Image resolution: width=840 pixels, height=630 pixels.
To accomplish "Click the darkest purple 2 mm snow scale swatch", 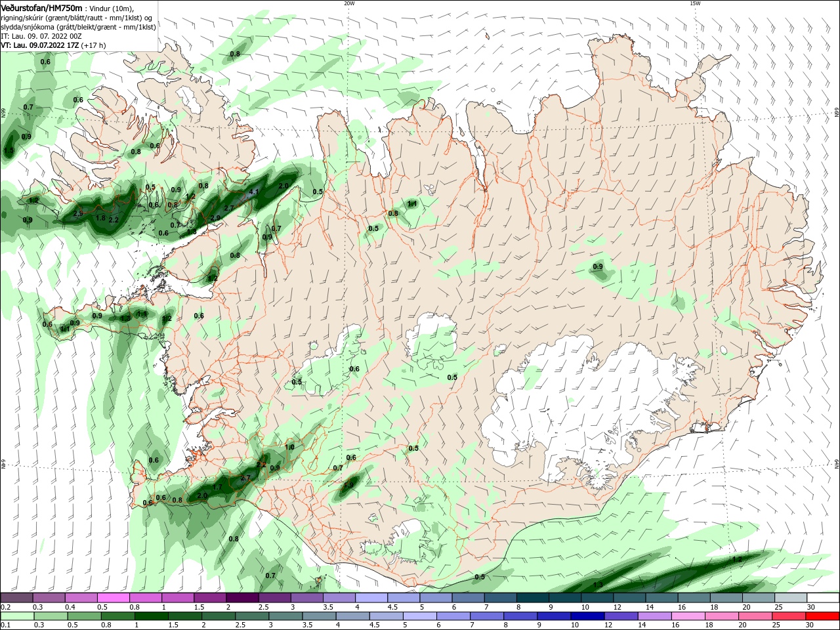I will coord(242,597).
